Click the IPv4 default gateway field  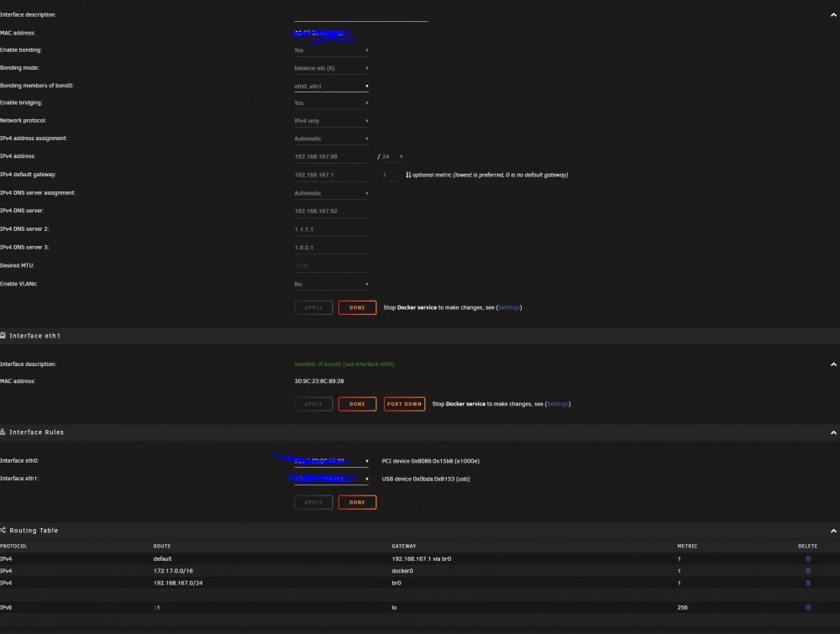coord(331,176)
